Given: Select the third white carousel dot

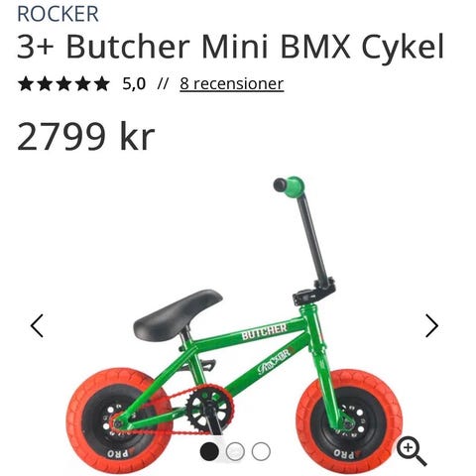Looking at the screenshot, I should 261,451.
